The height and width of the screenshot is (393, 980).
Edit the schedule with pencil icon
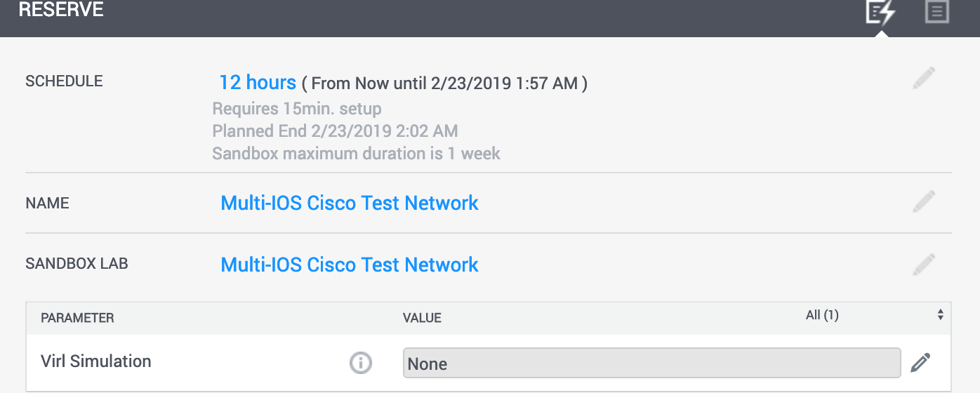[924, 78]
